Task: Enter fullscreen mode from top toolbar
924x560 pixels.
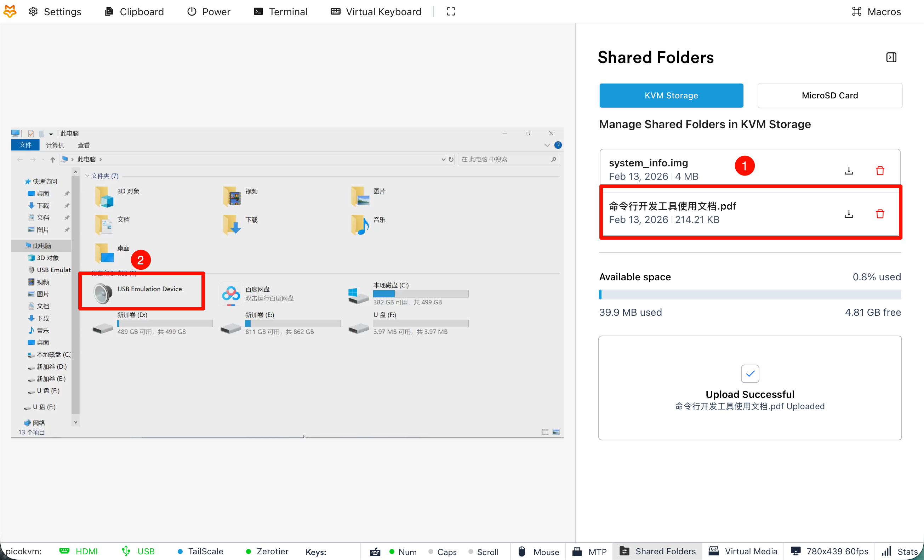Action: click(x=451, y=12)
